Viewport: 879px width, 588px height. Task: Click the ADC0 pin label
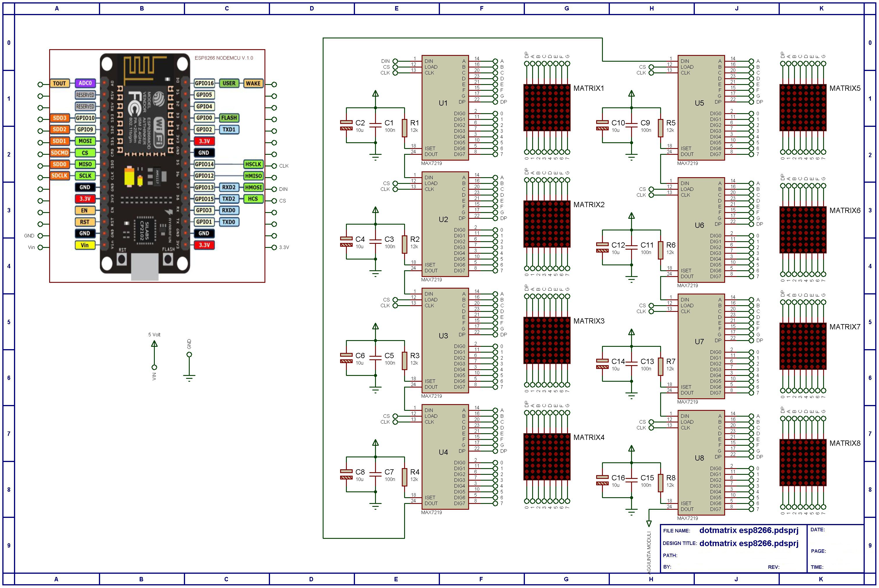coord(85,83)
